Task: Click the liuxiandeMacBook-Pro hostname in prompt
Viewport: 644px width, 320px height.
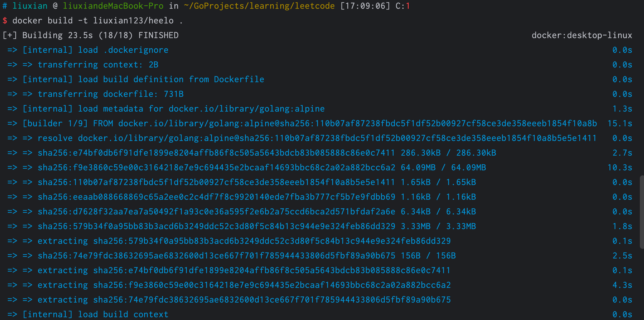Action: click(113, 6)
